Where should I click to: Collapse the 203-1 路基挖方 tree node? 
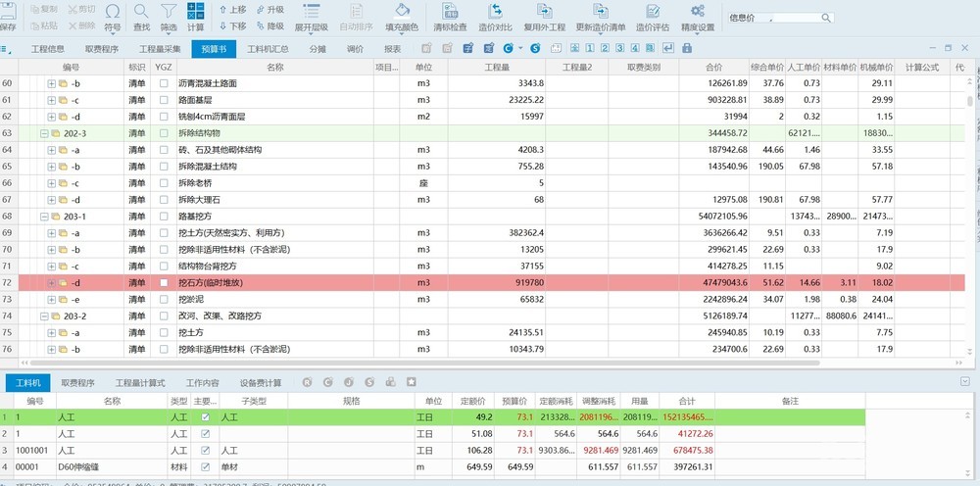pos(44,217)
